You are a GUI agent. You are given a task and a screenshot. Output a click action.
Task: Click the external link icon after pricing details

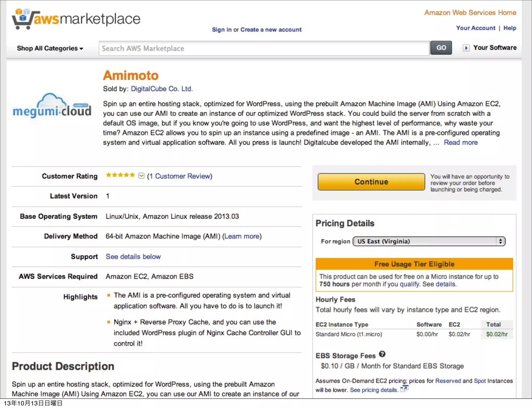click(x=404, y=389)
